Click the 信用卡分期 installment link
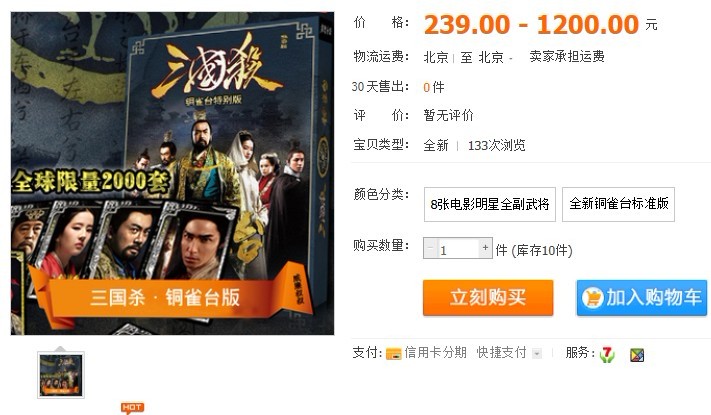This screenshot has height=415, width=711. (435, 352)
